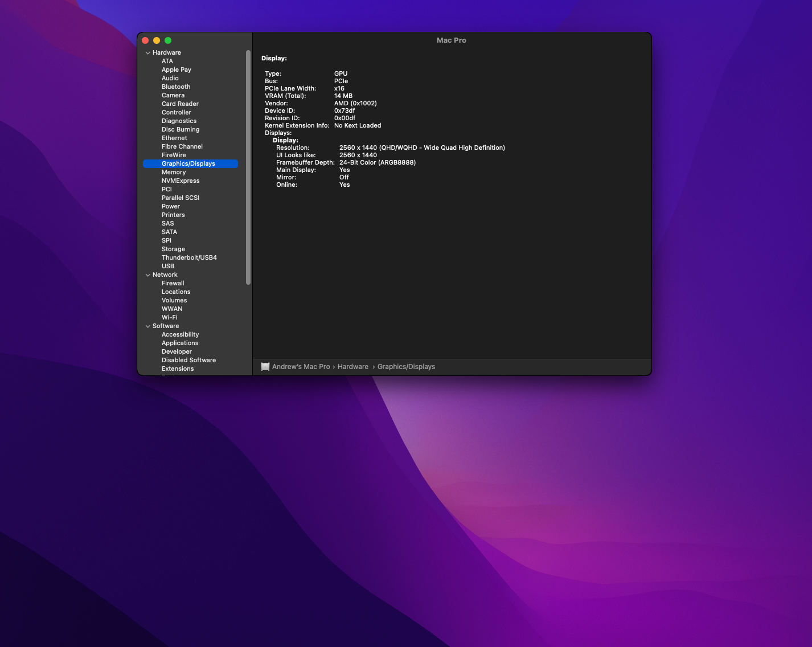Click the Type value GPU

pos(341,74)
